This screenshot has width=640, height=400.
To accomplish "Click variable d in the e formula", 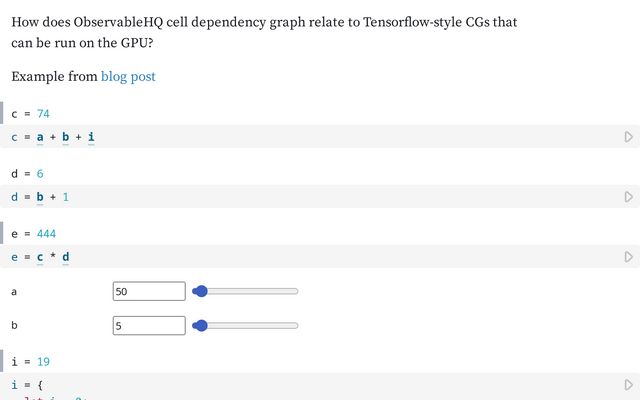I will (66, 257).
